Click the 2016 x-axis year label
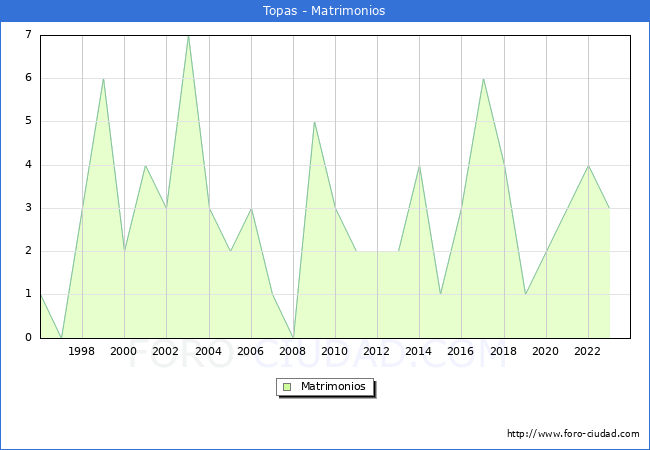This screenshot has height=450, width=650. click(x=461, y=351)
